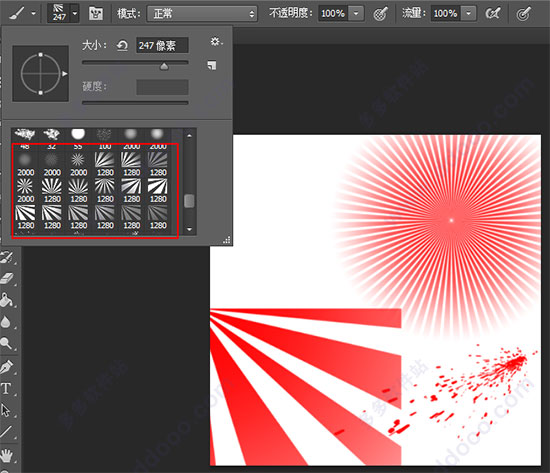Select the Hand tool
This screenshot has height=473, width=550.
tap(6, 455)
